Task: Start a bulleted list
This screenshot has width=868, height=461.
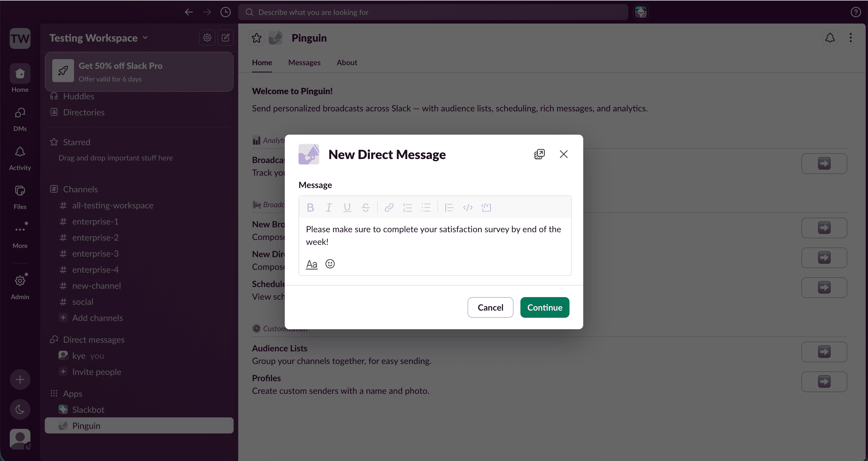Action: (x=426, y=207)
